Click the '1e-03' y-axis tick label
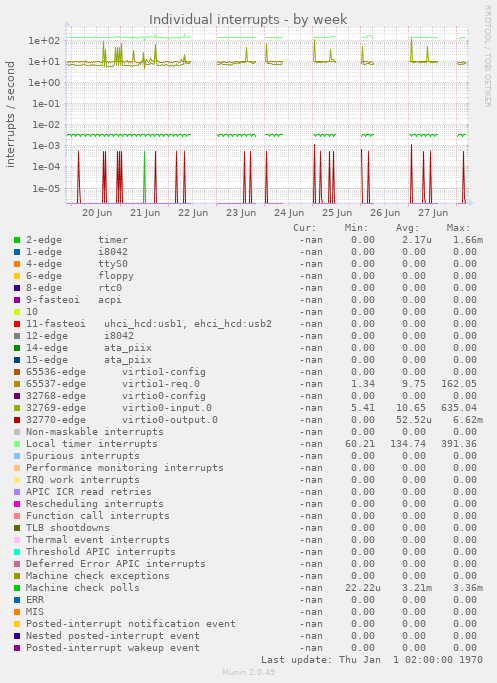This screenshot has height=683, width=497. coord(45,146)
